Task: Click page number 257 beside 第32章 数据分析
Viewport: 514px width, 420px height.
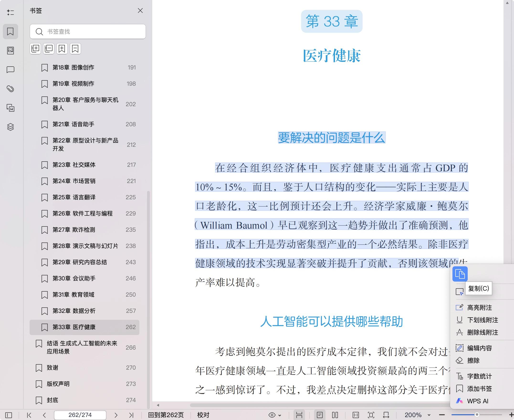Action: click(x=131, y=311)
